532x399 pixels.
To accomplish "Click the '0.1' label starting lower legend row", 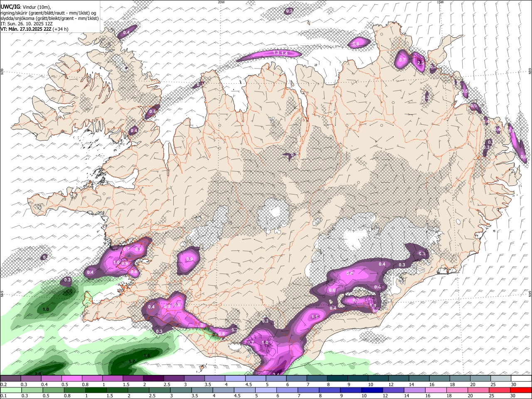I will point(3,396).
